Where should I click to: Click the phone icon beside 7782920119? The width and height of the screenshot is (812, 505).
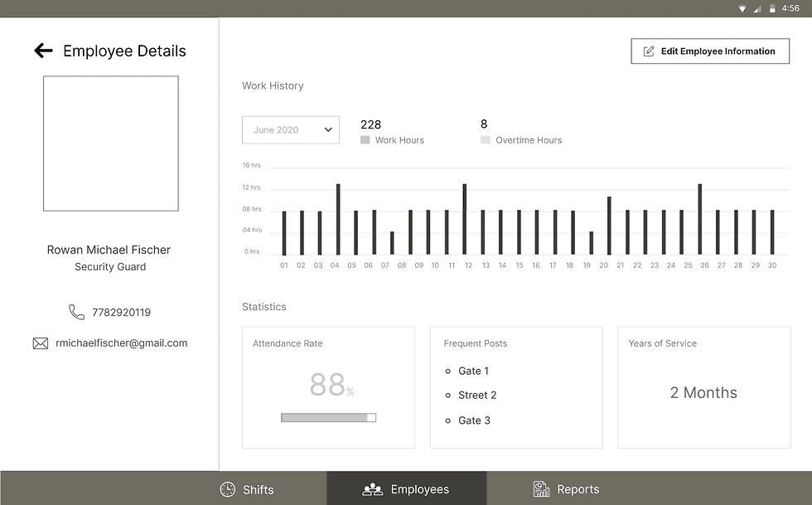pyautogui.click(x=76, y=312)
